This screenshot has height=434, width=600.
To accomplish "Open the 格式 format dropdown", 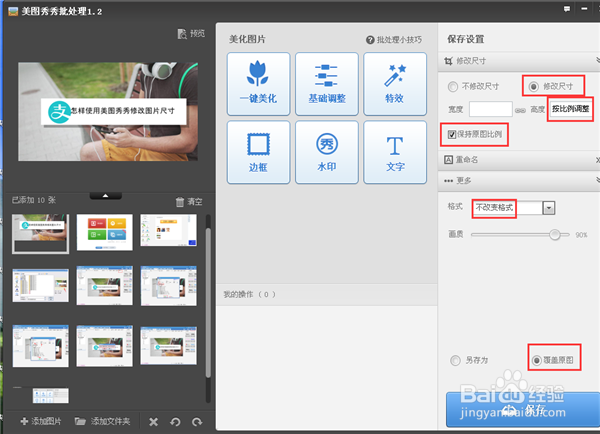I will 548,208.
